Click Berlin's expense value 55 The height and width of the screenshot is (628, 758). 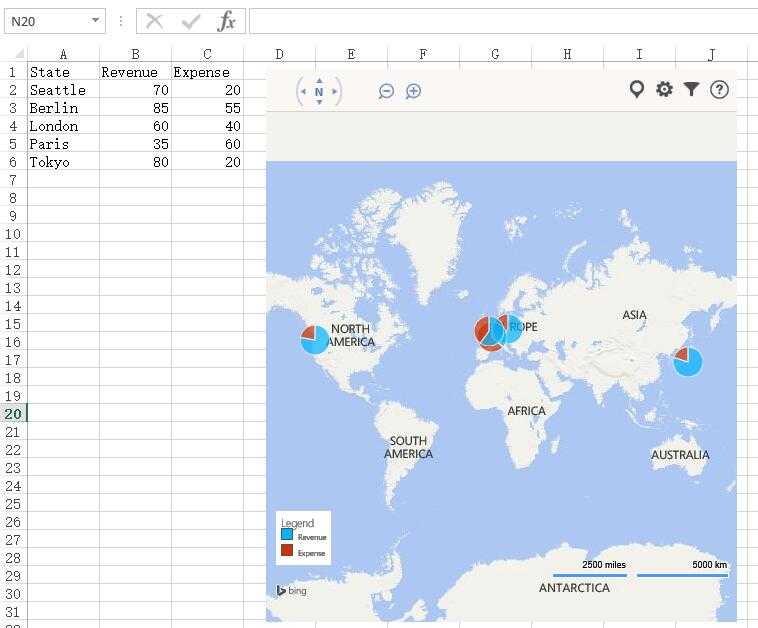[x=207, y=108]
